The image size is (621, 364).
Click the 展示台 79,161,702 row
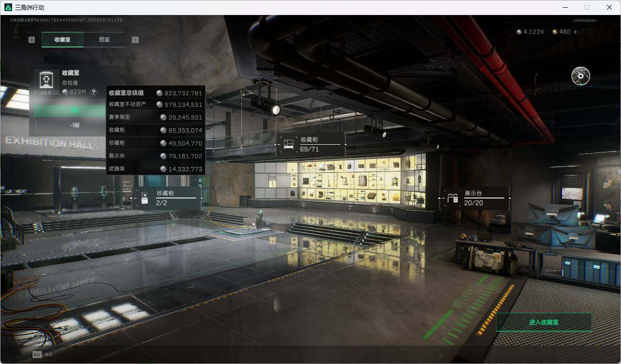point(155,156)
